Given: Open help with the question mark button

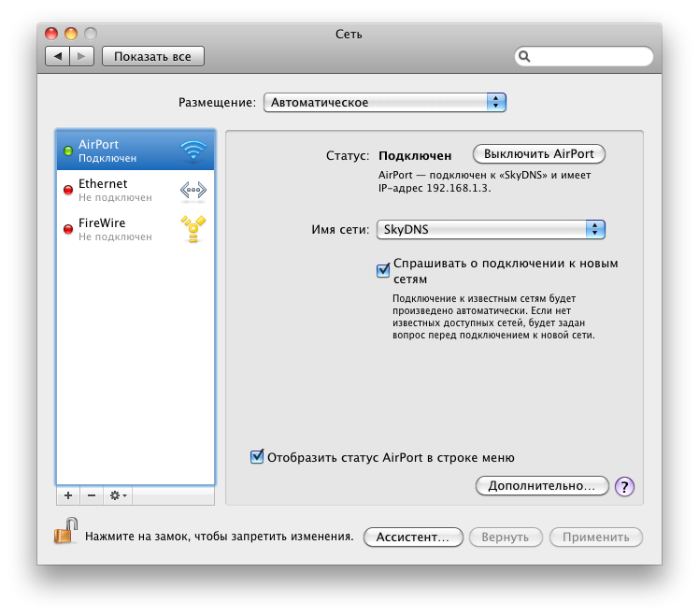Looking at the screenshot, I should click(624, 486).
